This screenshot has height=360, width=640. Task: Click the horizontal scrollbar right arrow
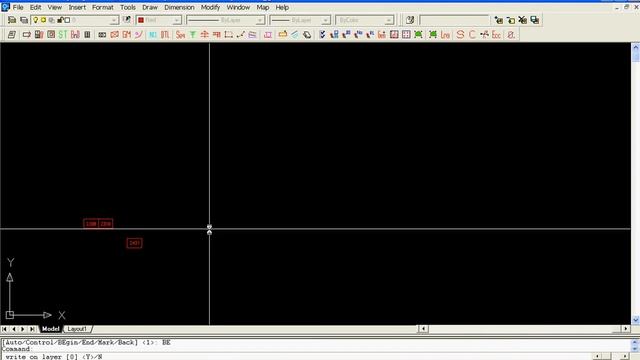tap(625, 329)
